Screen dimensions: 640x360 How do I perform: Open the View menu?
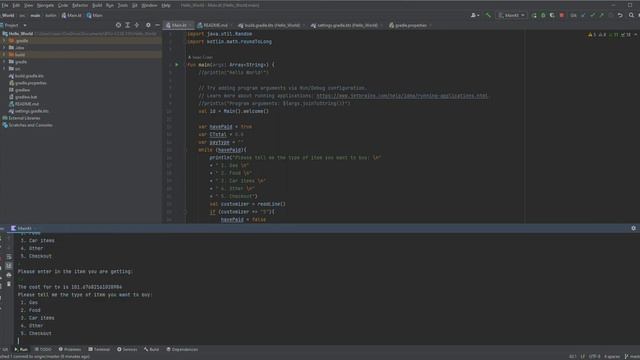[28, 5]
